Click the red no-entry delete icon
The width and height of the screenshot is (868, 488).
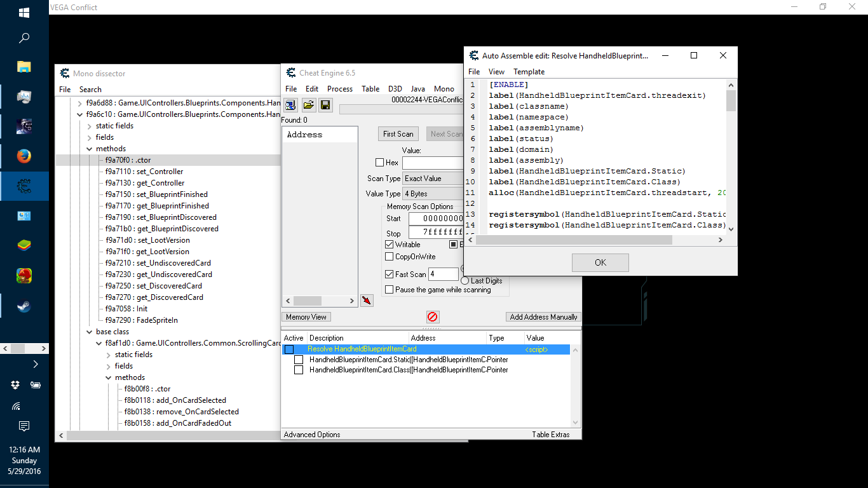433,316
